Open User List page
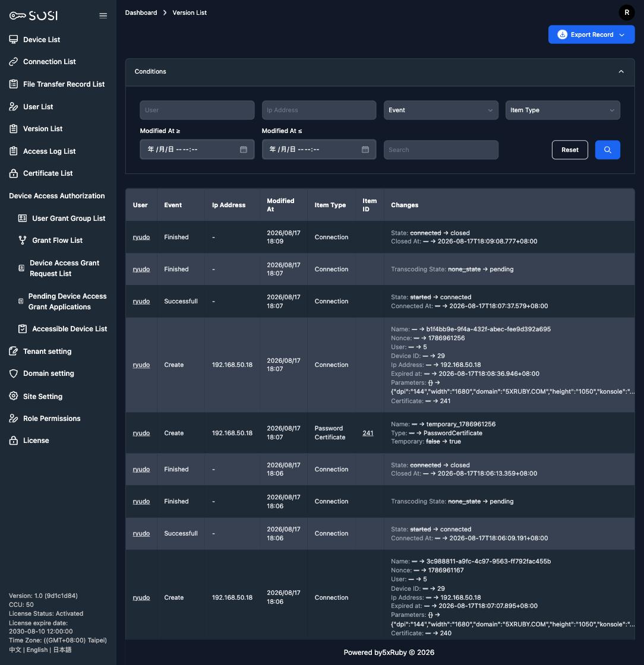 pos(38,106)
